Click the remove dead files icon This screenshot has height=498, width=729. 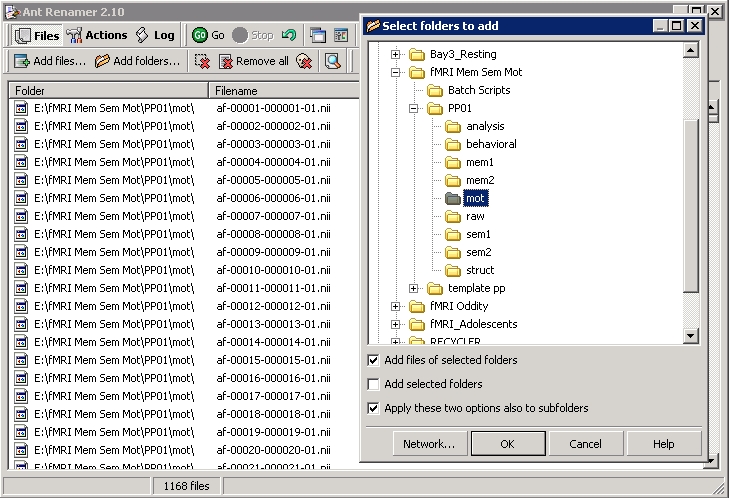pyautogui.click(x=304, y=61)
